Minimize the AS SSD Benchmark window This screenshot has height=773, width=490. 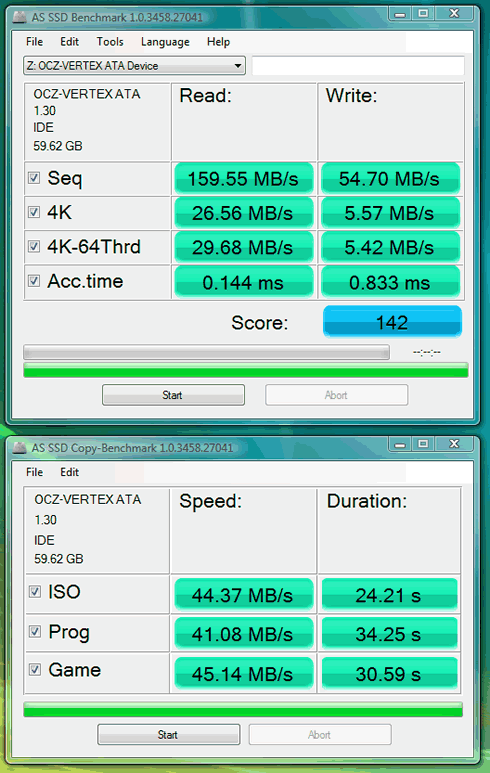pyautogui.click(x=400, y=14)
